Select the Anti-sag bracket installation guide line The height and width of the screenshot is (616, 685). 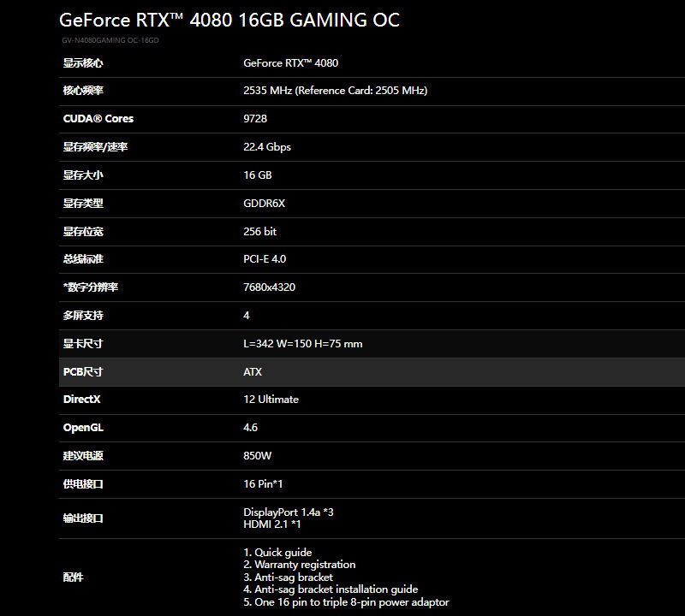(331, 589)
